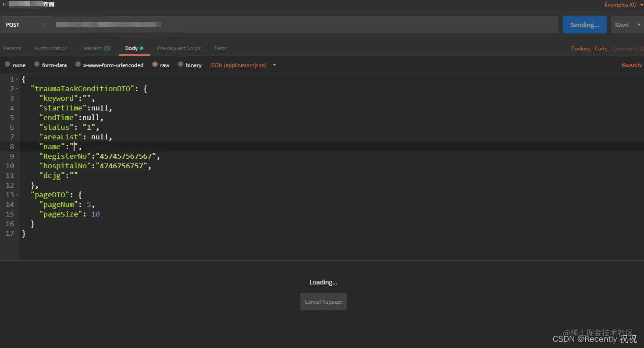The width and height of the screenshot is (644, 348).
Task: Select the Body tab
Action: [x=134, y=48]
